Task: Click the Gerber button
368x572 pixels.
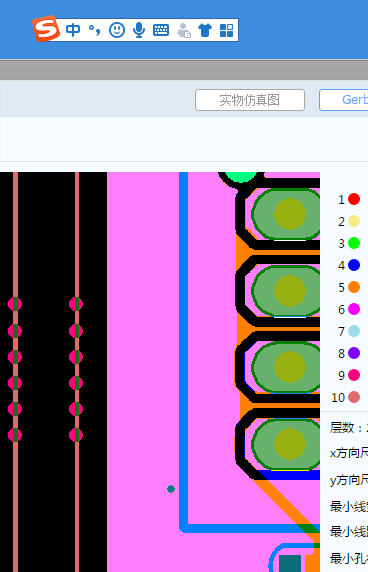Action: coord(344,100)
